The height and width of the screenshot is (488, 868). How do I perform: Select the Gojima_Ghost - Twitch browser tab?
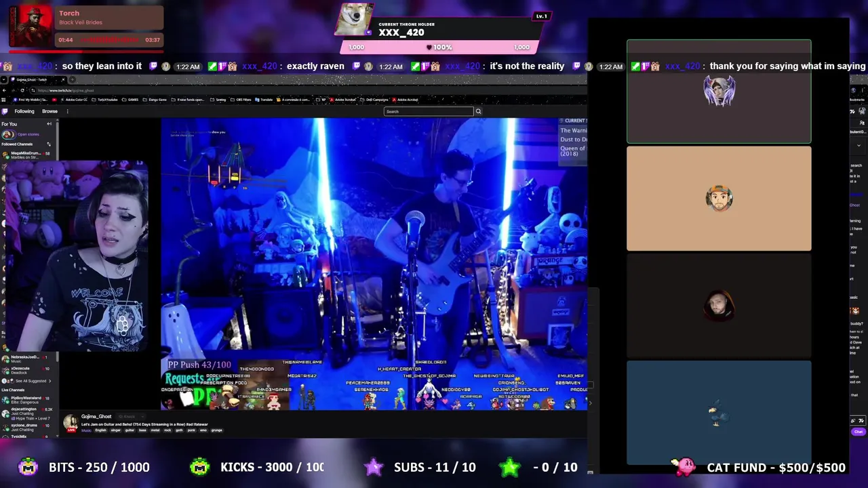(37, 79)
